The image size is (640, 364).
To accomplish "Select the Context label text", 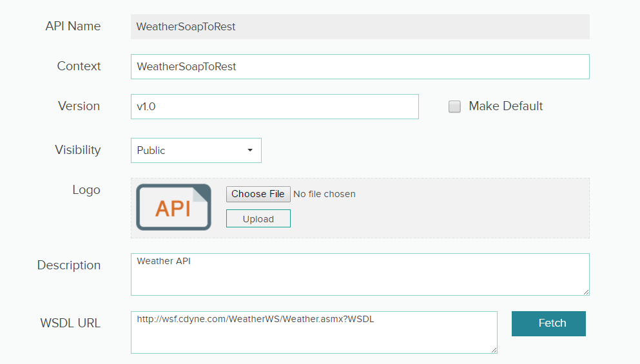I will point(79,66).
